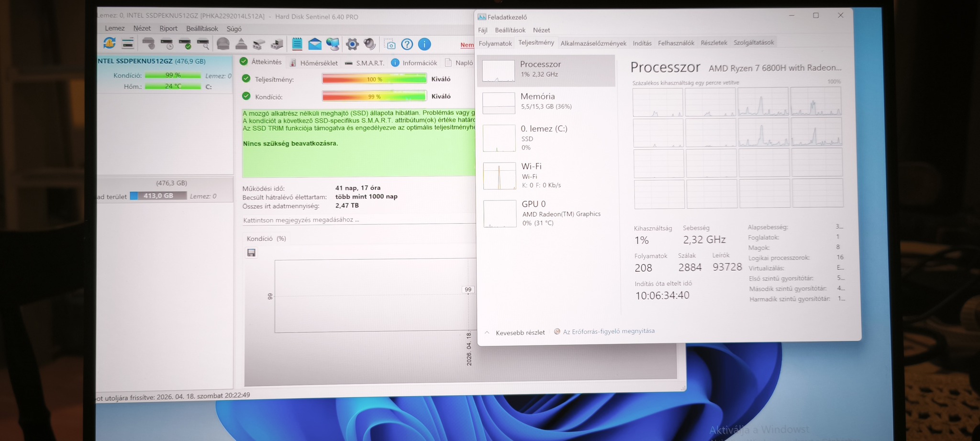Click the network computer globe icon
Viewport: 980px width, 441px height.
click(x=333, y=44)
